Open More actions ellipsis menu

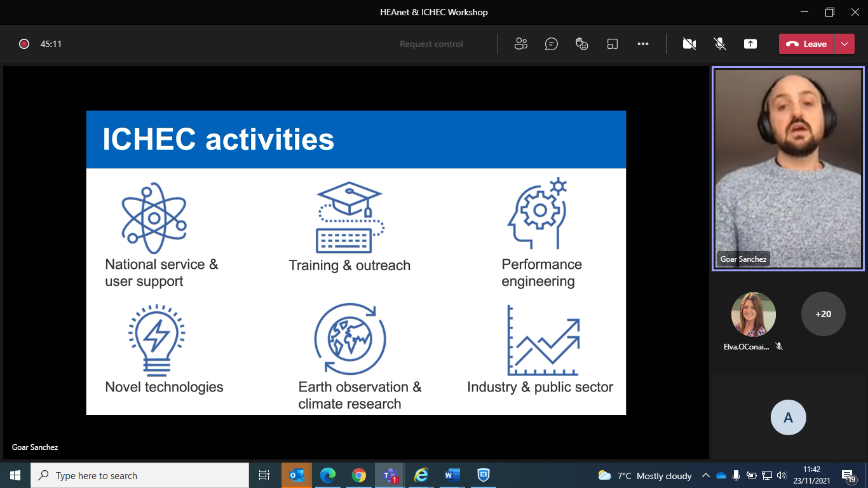643,44
